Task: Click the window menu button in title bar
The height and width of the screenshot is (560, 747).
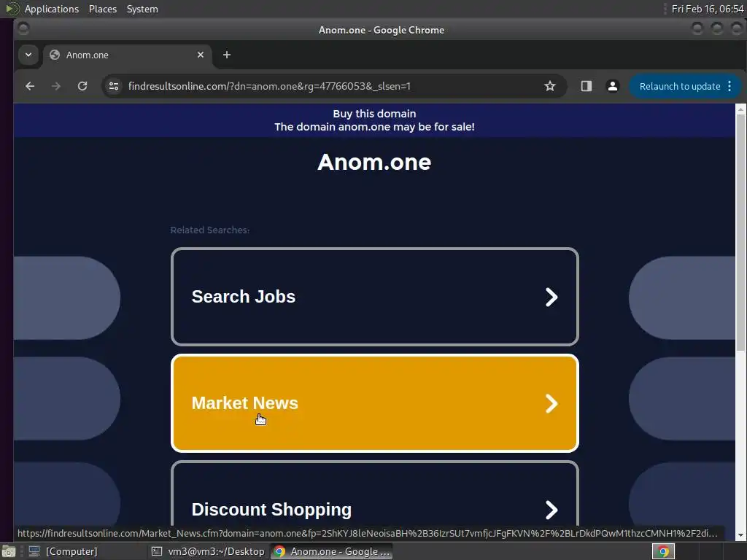Action: [x=23, y=29]
